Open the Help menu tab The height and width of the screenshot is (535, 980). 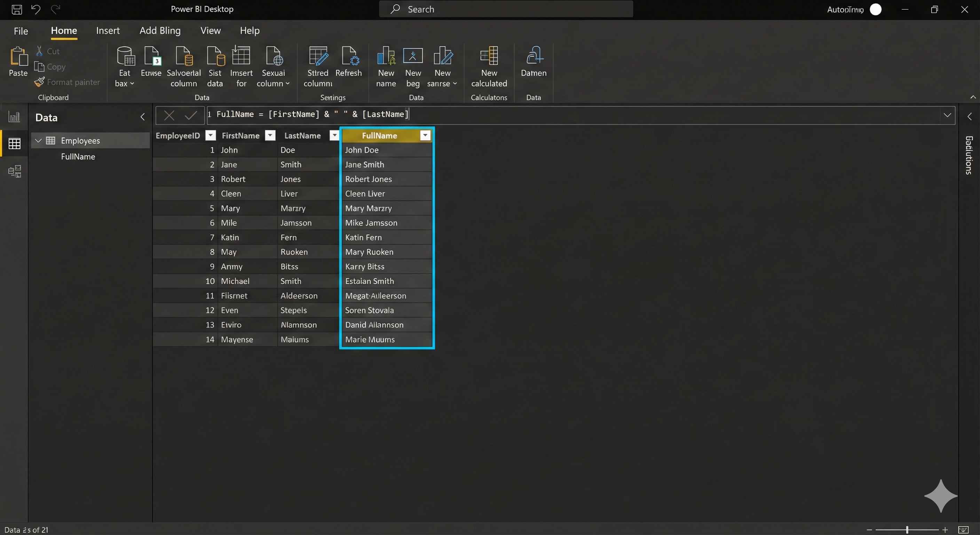pyautogui.click(x=250, y=30)
